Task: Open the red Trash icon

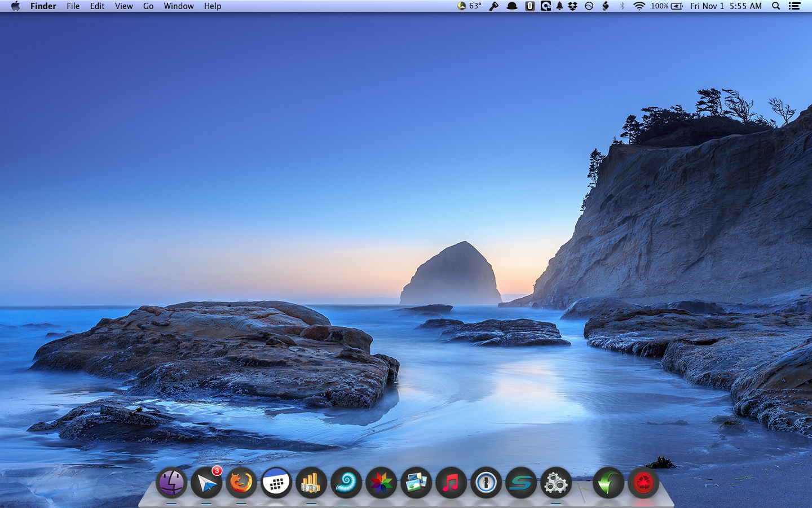Action: tap(643, 483)
